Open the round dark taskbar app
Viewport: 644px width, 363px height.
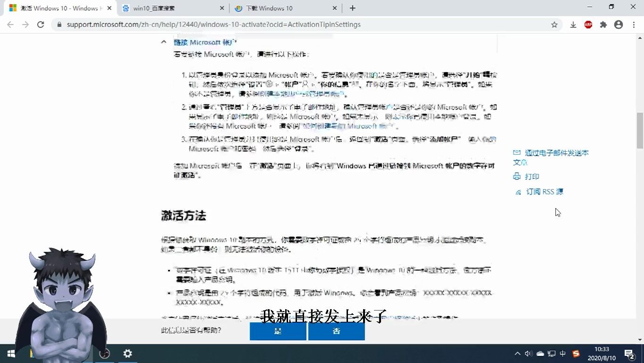105,354
